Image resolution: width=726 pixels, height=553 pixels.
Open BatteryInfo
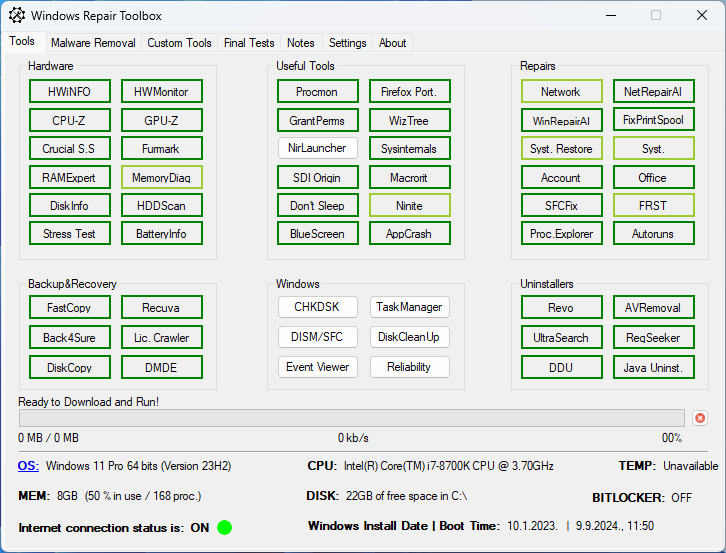pos(162,233)
